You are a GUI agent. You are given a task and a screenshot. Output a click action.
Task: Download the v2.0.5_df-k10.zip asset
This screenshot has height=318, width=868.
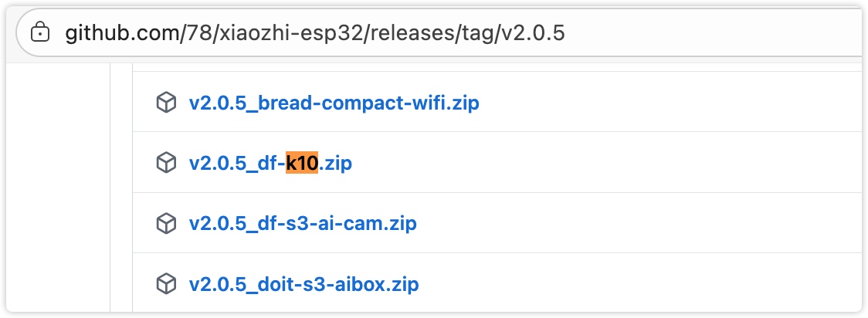coord(270,164)
